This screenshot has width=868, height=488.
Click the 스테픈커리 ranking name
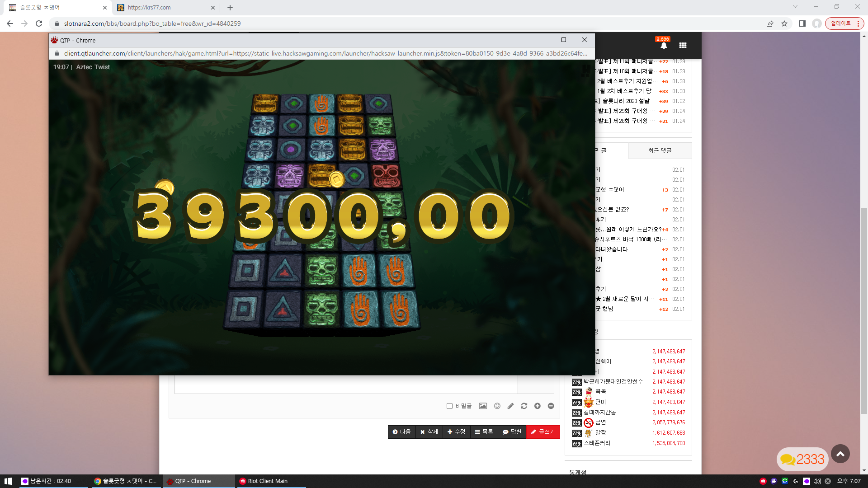(597, 443)
